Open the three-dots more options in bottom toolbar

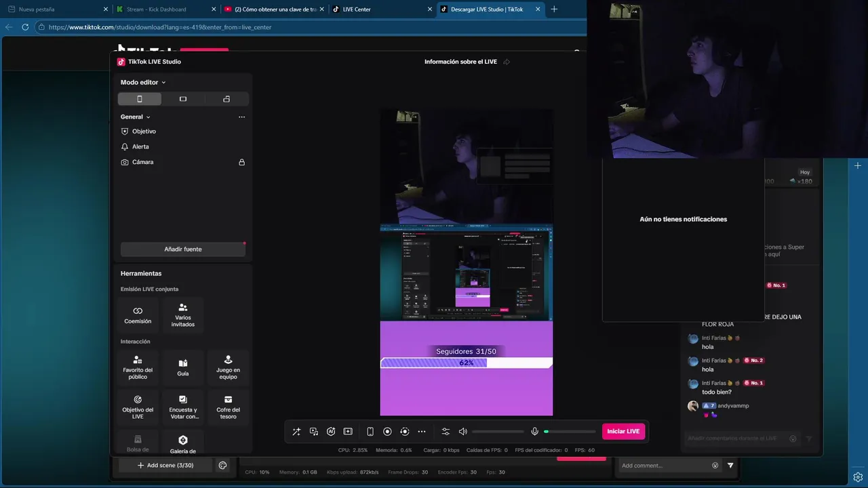422,432
